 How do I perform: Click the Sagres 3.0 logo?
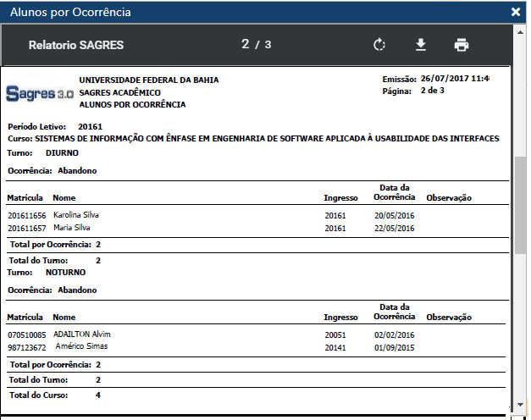(39, 92)
